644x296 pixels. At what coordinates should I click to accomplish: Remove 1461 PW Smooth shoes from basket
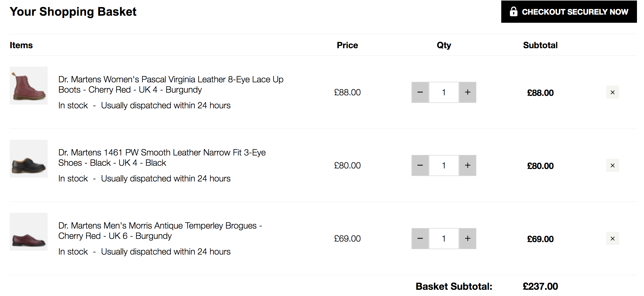coord(612,165)
